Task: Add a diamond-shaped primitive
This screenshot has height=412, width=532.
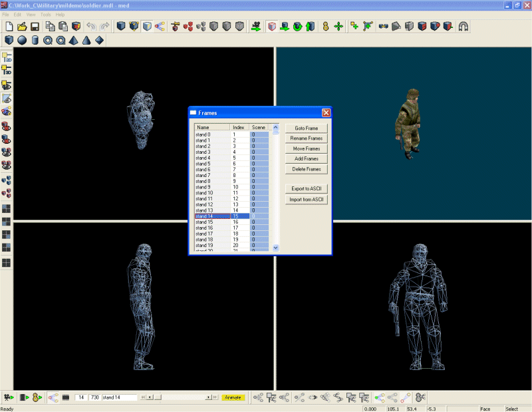Action: 99,41
